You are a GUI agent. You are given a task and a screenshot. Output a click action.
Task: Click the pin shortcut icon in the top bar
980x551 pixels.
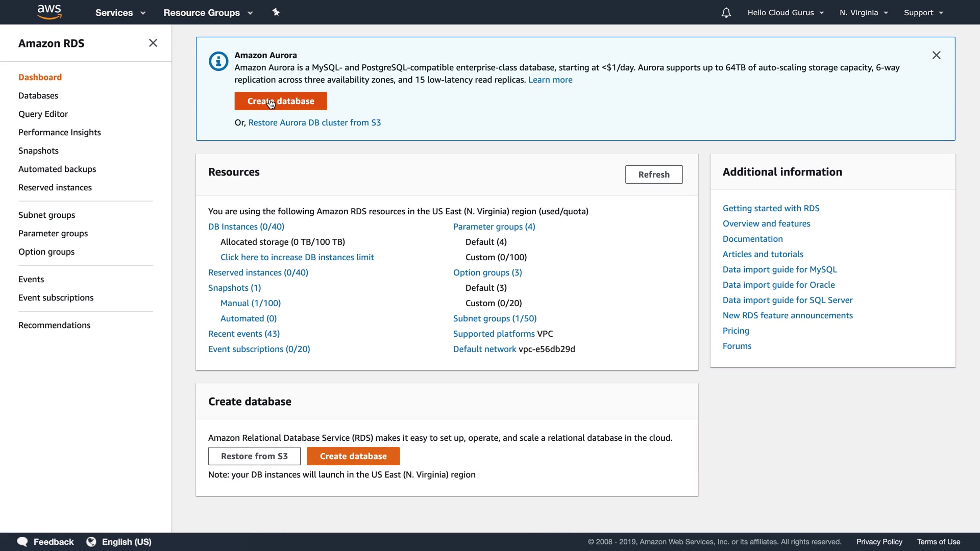coord(276,12)
